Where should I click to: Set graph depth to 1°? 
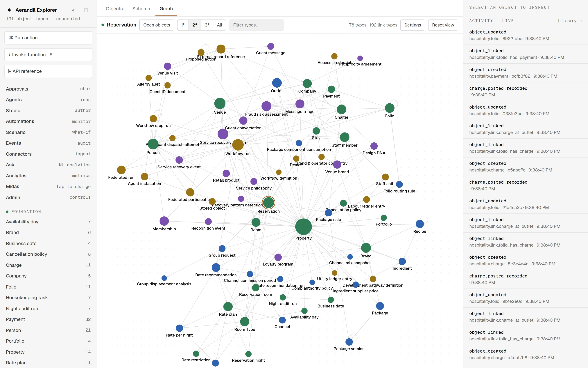click(183, 25)
